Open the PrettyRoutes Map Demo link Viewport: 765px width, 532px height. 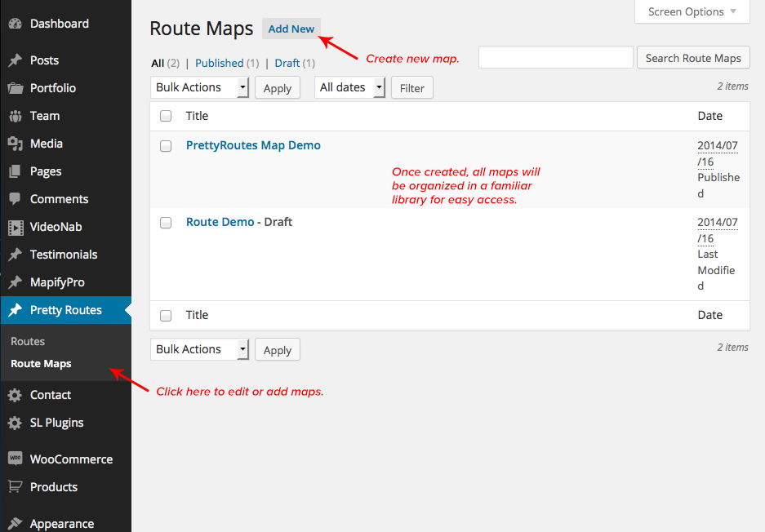(x=253, y=145)
